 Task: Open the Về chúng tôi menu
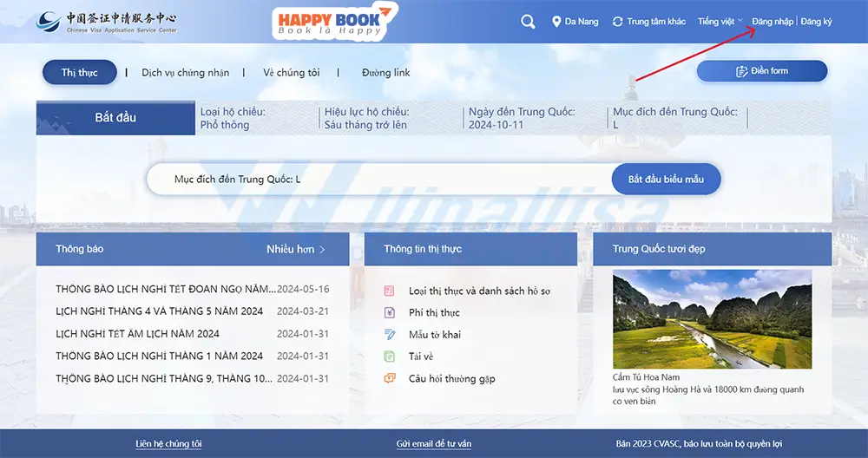[x=291, y=73]
